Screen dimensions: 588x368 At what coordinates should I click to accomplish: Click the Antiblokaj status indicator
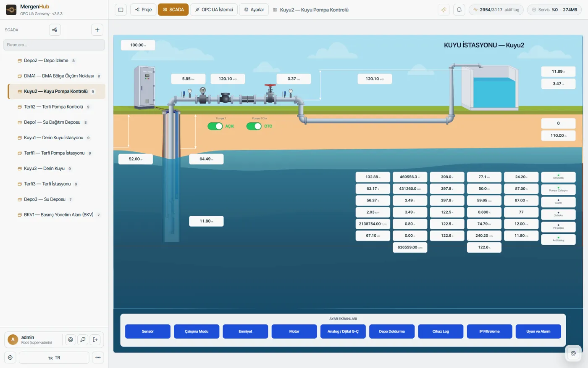tap(558, 239)
